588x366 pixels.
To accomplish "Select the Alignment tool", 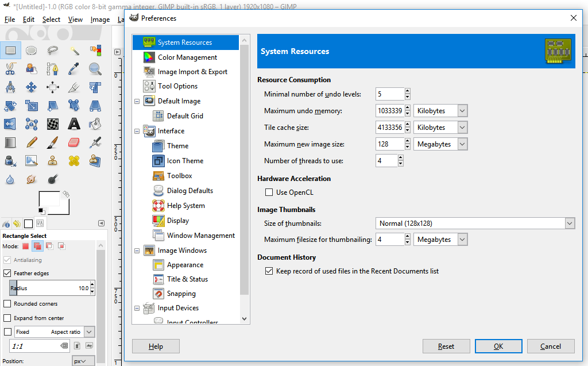I will 52,87.
